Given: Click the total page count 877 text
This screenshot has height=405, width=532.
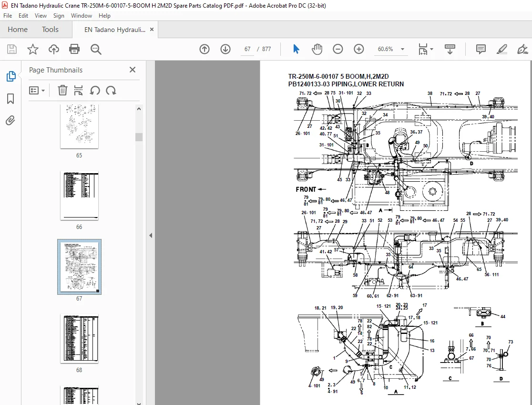Looking at the screenshot, I should pos(266,49).
